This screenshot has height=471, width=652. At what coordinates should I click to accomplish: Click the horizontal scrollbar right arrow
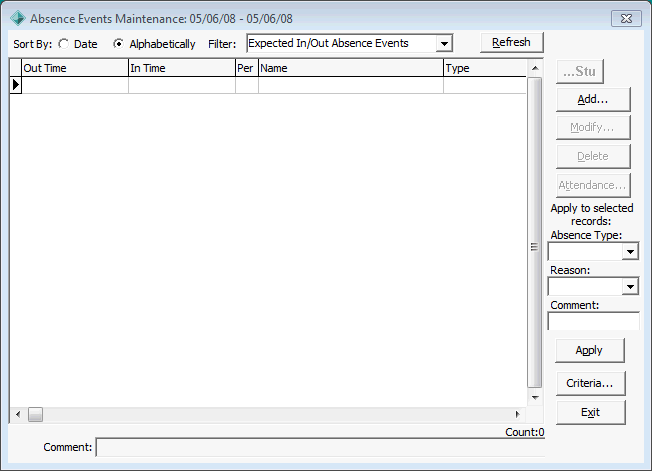pos(518,414)
